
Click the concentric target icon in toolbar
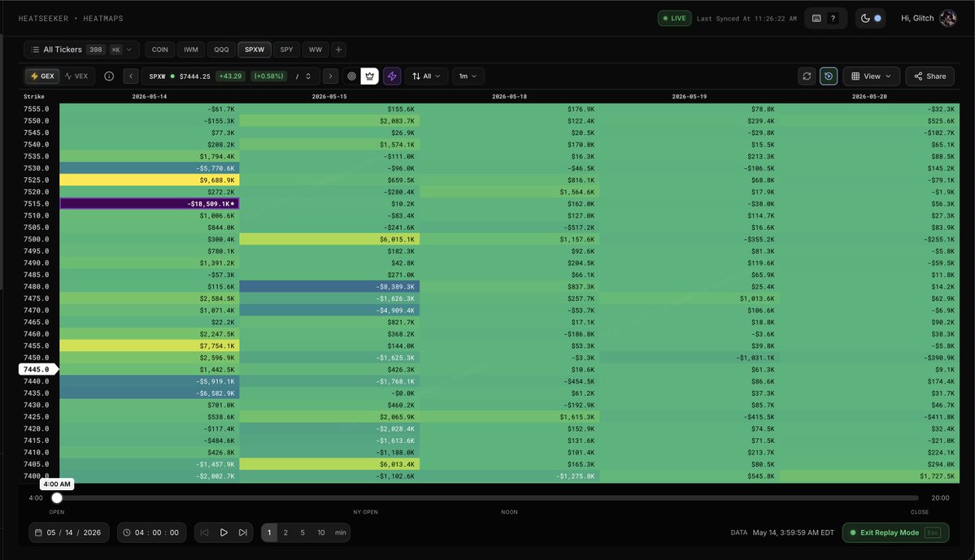(x=351, y=76)
